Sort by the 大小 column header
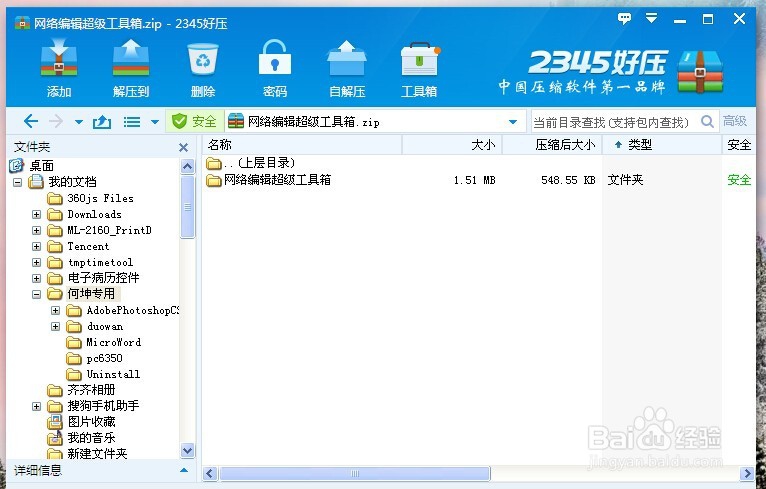Image resolution: width=766 pixels, height=489 pixels. pyautogui.click(x=452, y=145)
